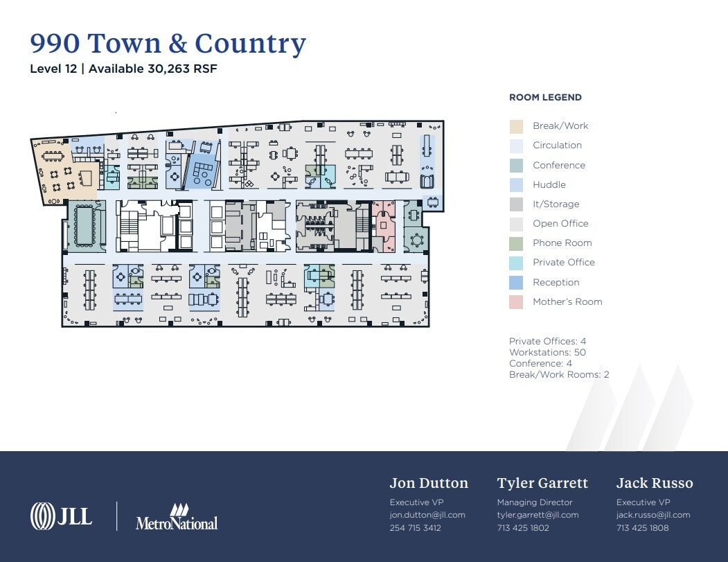
Task: Select the Reception legend swatch
Action: (x=515, y=282)
